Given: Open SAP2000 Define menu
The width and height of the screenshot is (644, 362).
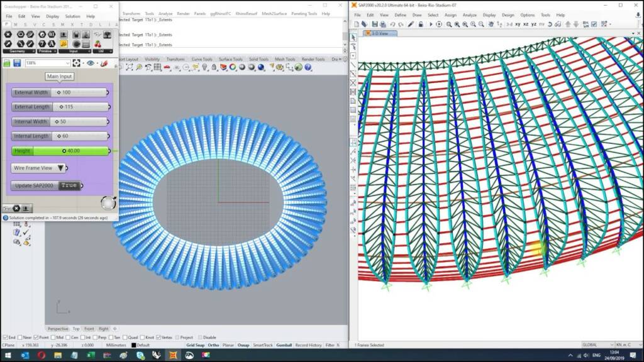Looking at the screenshot, I should [x=400, y=15].
